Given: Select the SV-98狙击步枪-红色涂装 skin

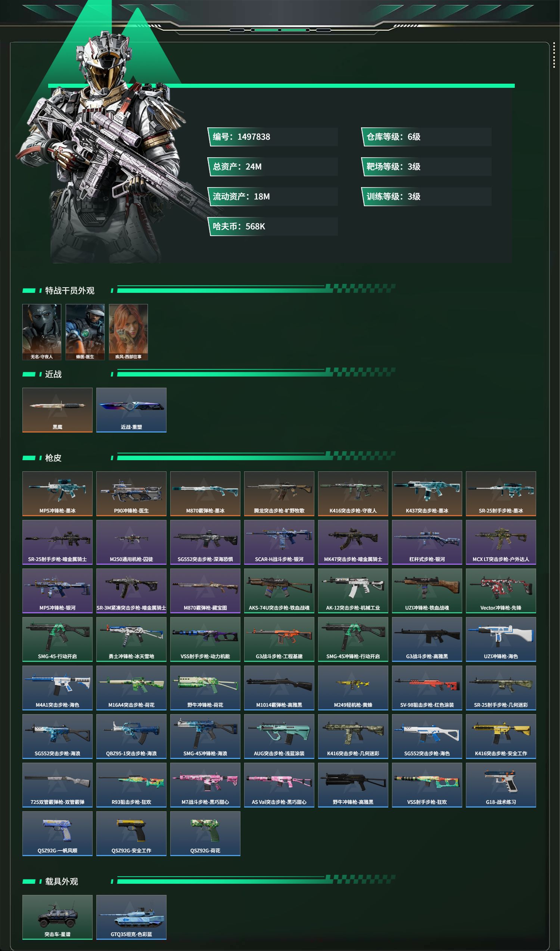Looking at the screenshot, I should pos(427,688).
